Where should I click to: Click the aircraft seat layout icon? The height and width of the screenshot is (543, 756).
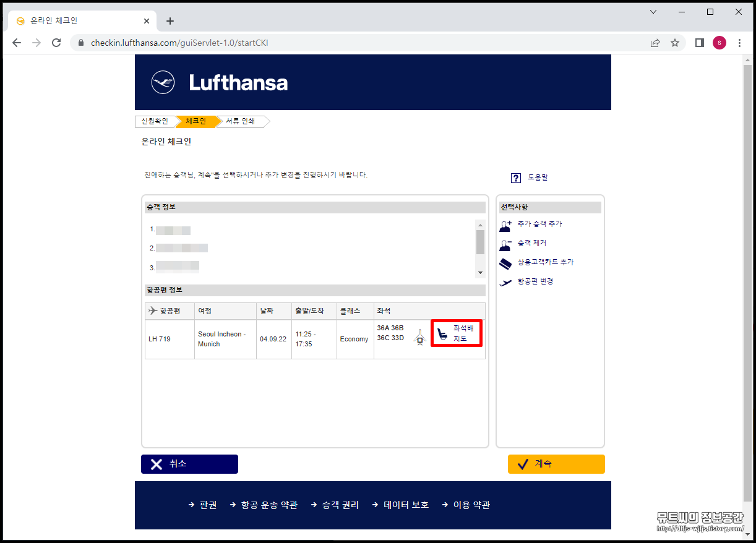coord(420,337)
